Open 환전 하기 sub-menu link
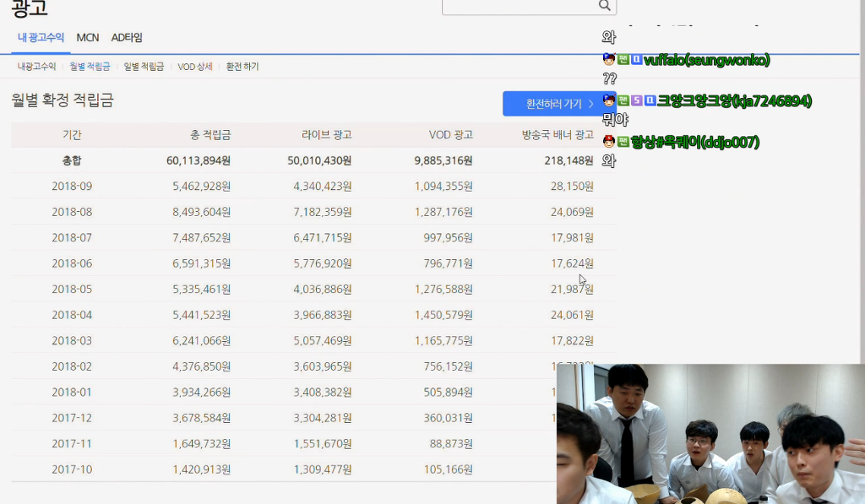The image size is (865, 504). click(x=242, y=66)
